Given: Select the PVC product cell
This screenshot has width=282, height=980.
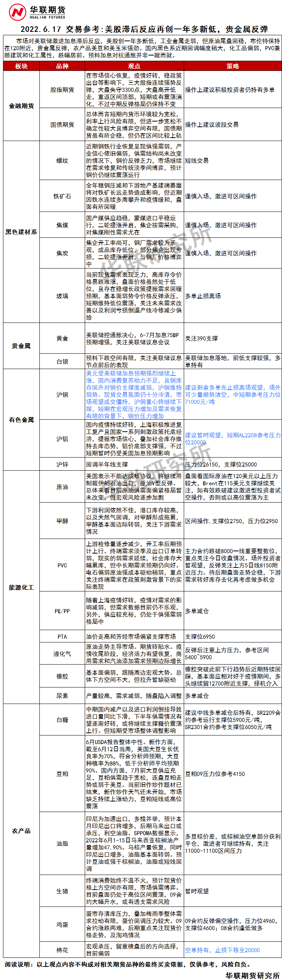Looking at the screenshot, I should click(x=62, y=565).
